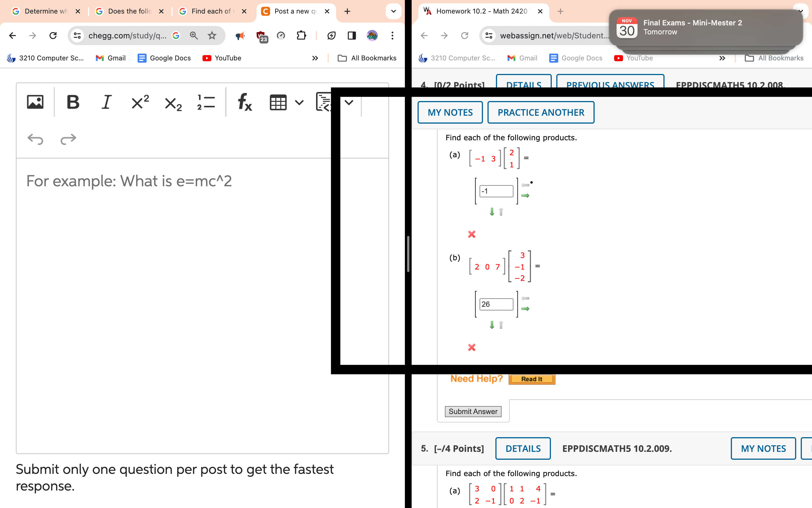
Task: Open the speedometer extension icon
Action: tap(281, 35)
